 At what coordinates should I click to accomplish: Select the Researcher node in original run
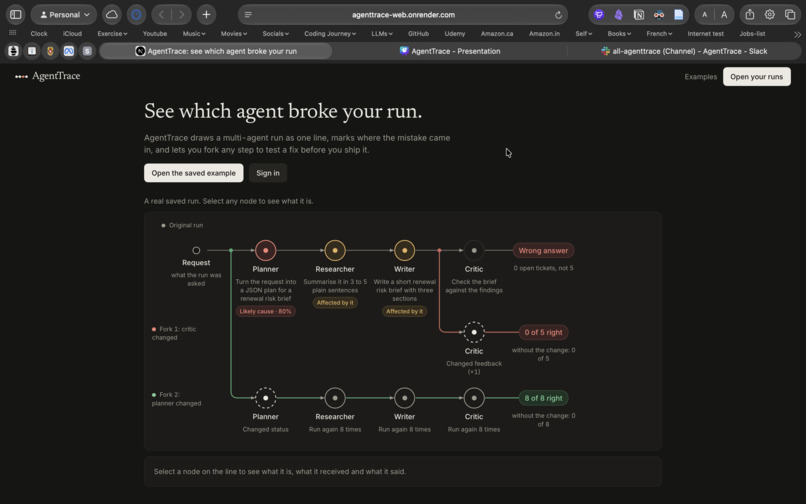tap(335, 250)
